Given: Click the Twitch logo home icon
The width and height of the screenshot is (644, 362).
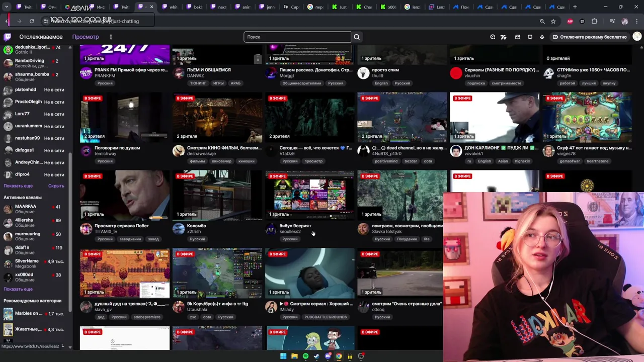Looking at the screenshot, I should 7,37.
